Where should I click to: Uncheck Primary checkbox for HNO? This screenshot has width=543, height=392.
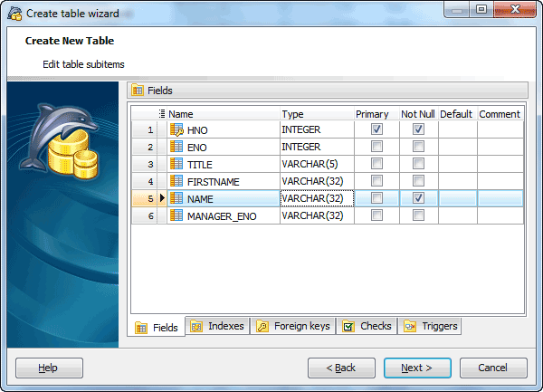click(x=376, y=129)
